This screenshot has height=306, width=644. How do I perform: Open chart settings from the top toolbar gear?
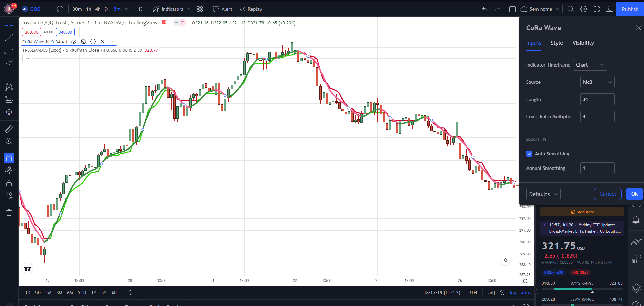coord(584,9)
